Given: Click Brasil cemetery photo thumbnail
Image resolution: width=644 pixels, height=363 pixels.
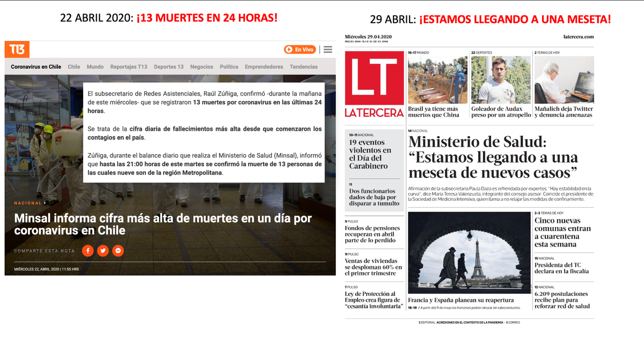Looking at the screenshot, I should tap(438, 80).
